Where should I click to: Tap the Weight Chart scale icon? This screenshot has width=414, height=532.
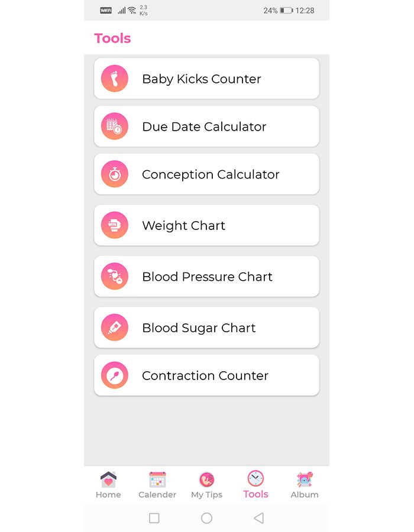tap(115, 225)
